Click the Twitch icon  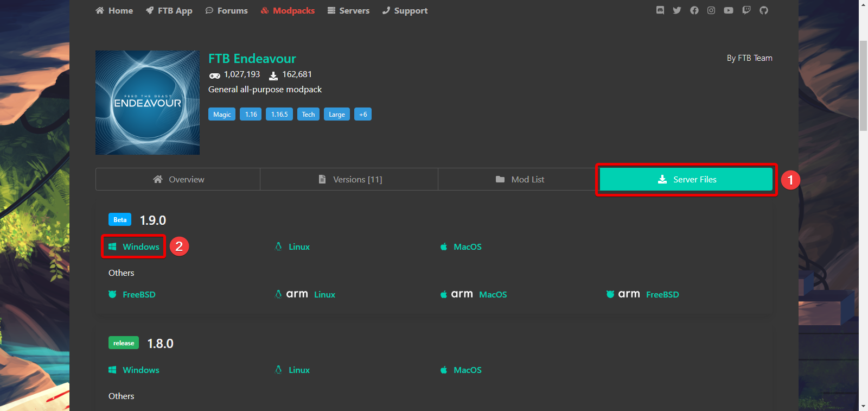tap(746, 10)
